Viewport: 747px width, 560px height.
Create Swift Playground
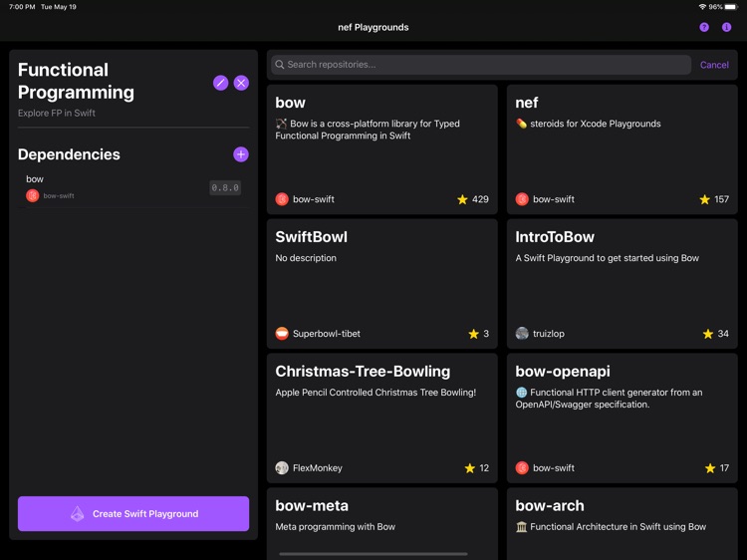[x=133, y=514]
